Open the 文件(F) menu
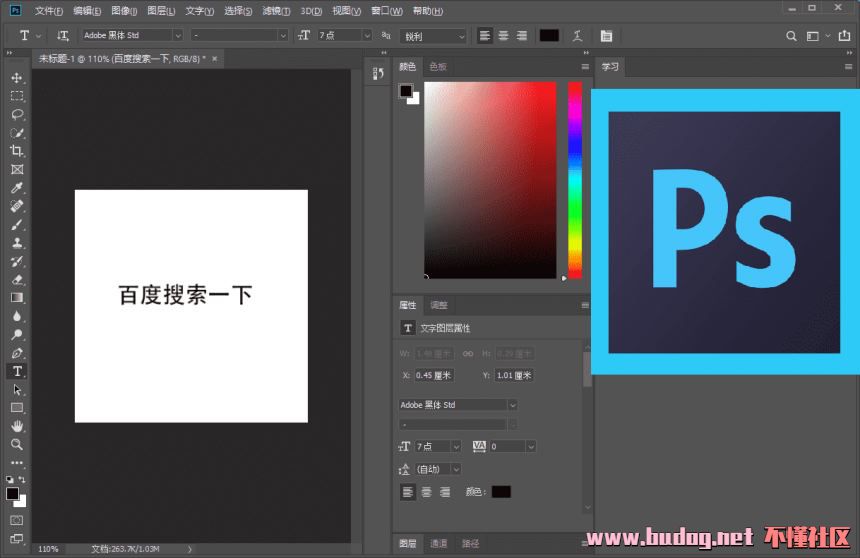 click(48, 10)
